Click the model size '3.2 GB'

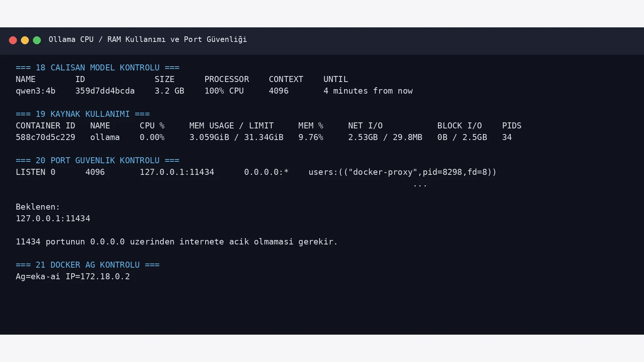tap(169, 91)
